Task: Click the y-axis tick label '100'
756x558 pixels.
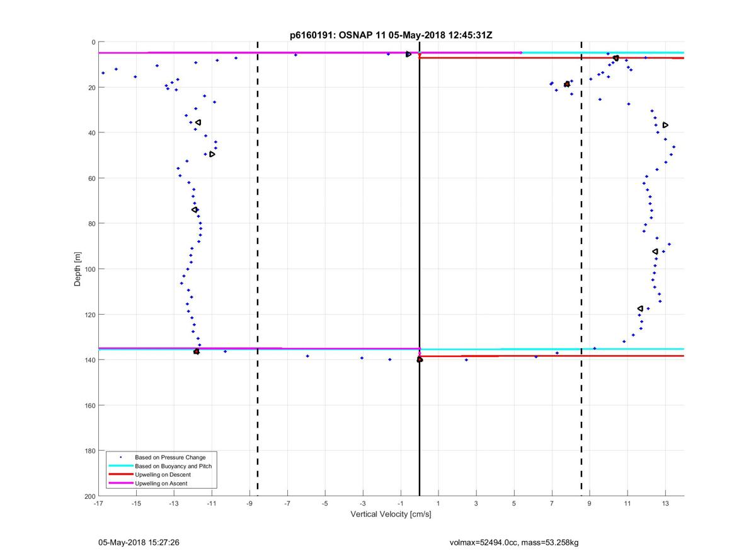Action: tap(89, 269)
